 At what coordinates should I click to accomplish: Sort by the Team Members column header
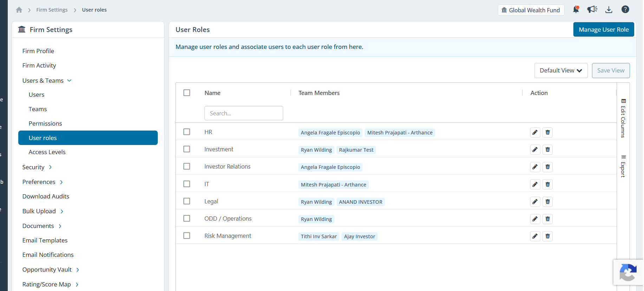319,93
